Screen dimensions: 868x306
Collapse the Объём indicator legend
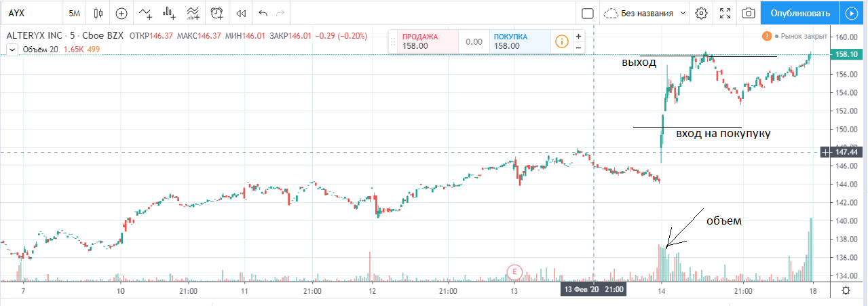tap(12, 49)
